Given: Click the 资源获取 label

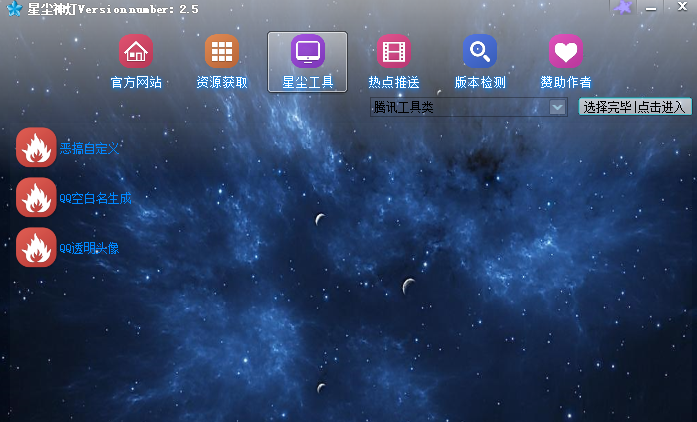Looking at the screenshot, I should pos(222,82).
